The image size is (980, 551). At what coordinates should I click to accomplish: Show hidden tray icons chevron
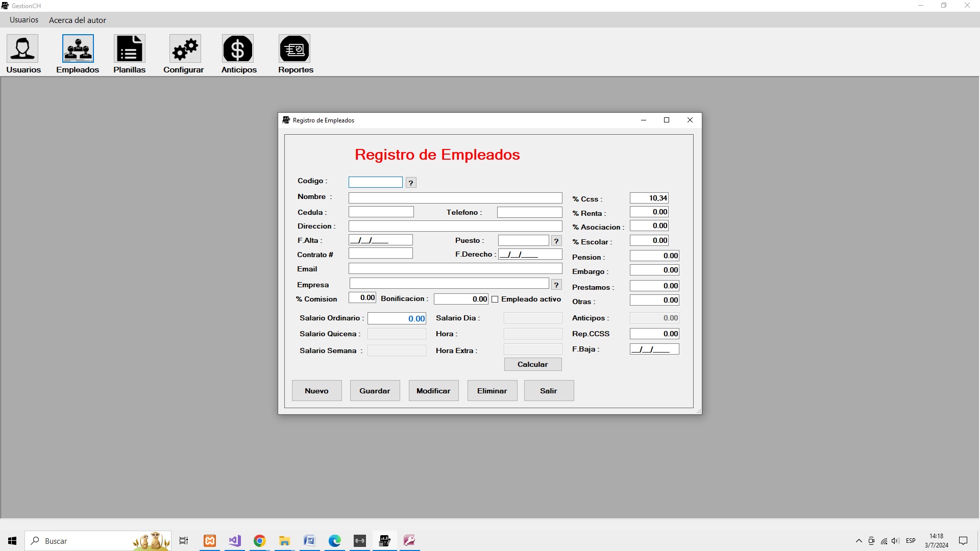859,541
